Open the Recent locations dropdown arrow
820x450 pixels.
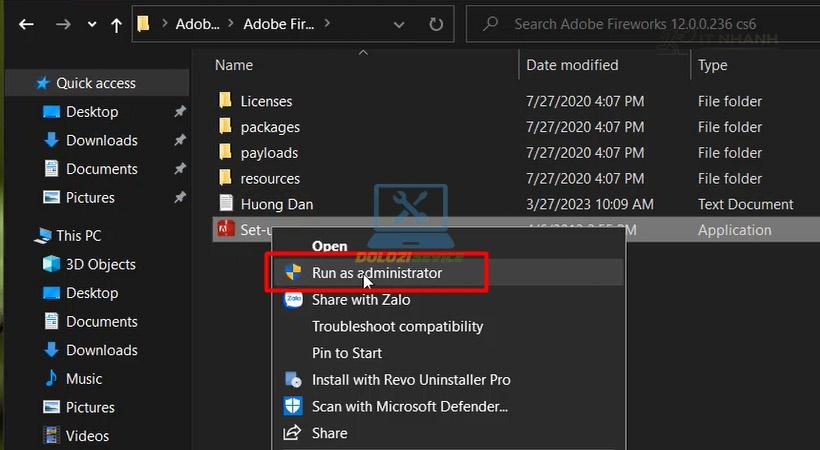point(91,24)
